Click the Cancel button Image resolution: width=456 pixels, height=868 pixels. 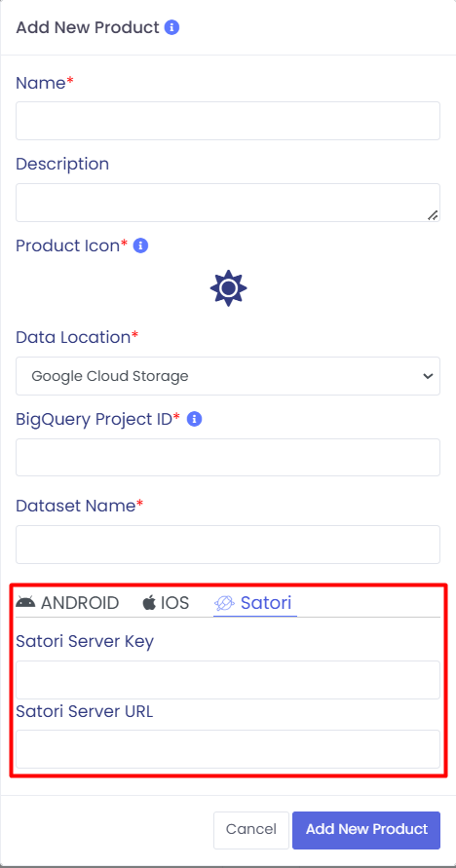(251, 829)
